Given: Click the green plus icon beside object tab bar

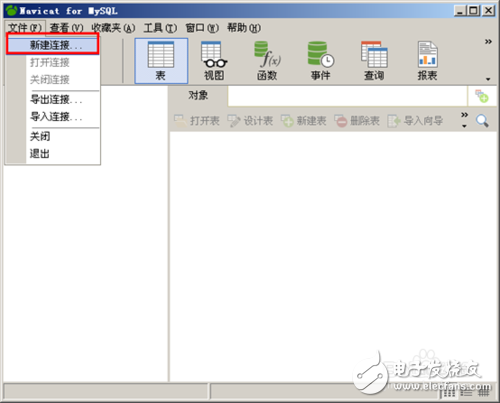Looking at the screenshot, I should [x=482, y=96].
